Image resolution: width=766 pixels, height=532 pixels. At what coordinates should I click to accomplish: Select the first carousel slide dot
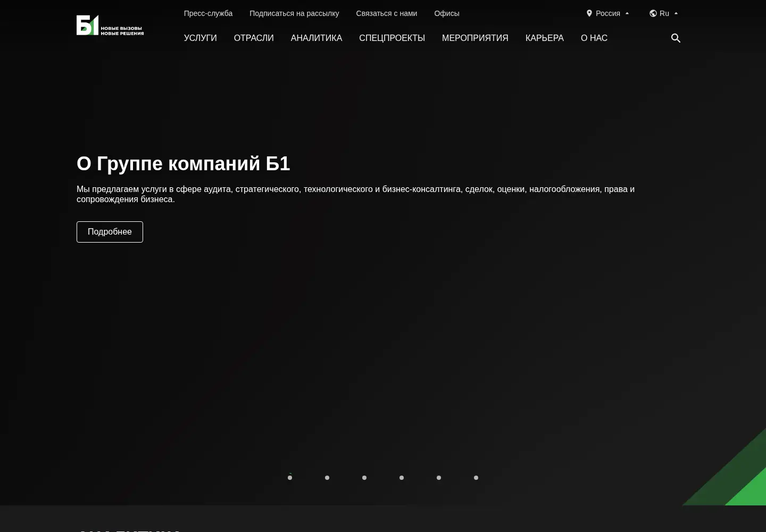pyautogui.click(x=290, y=478)
